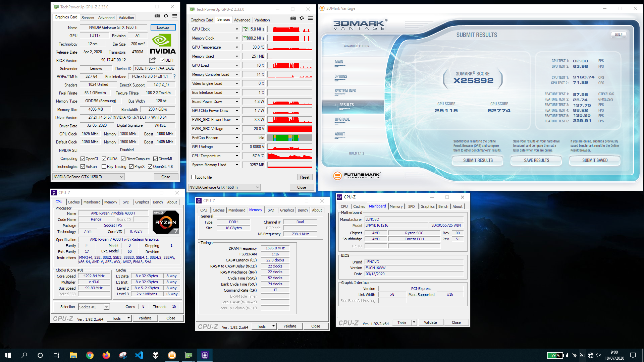Click GPU Name field in GPU-Z

(113, 27)
